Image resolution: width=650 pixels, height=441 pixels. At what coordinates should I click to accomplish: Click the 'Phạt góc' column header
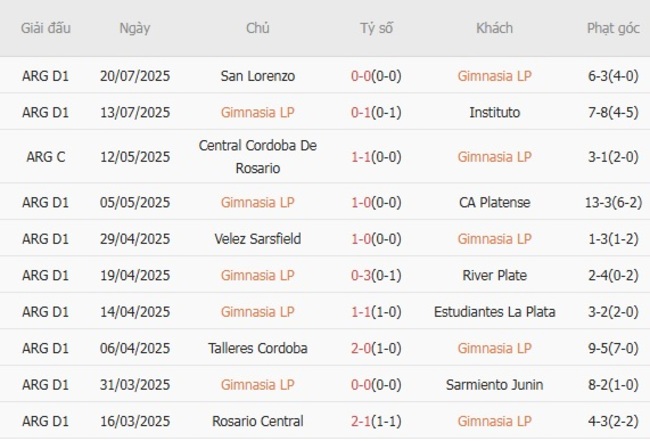[613, 28]
